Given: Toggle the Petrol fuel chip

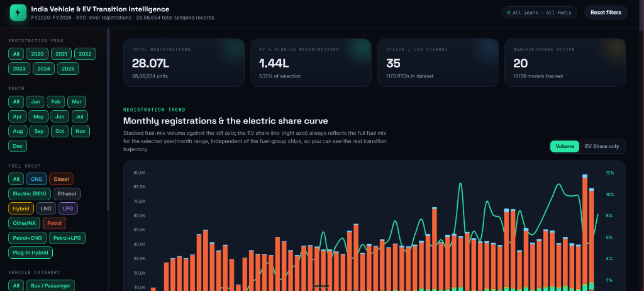Looking at the screenshot, I should click(54, 224).
